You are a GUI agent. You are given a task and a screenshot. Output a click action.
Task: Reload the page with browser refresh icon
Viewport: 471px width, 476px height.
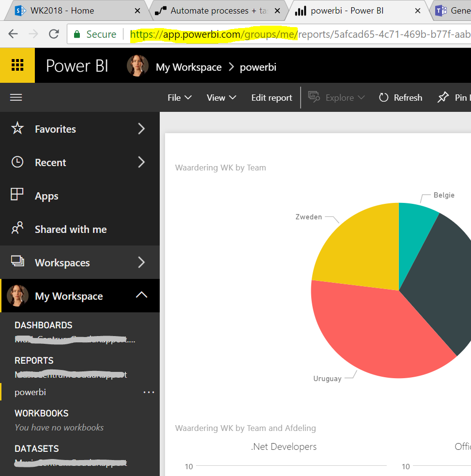point(54,34)
